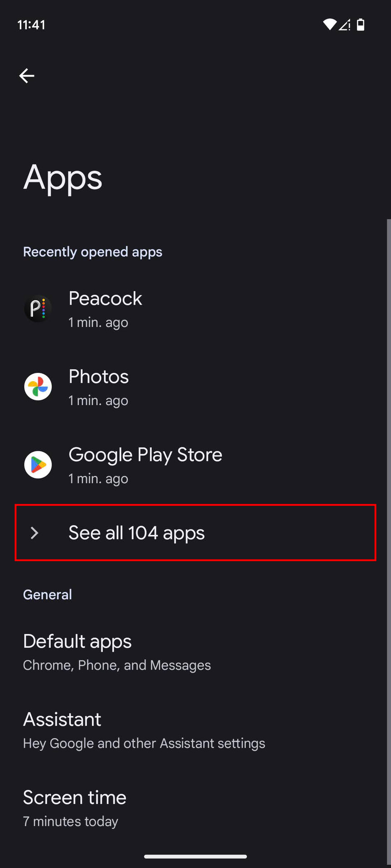Tap the Wi-Fi status icon
Screen dimensions: 391x868
coord(329,25)
